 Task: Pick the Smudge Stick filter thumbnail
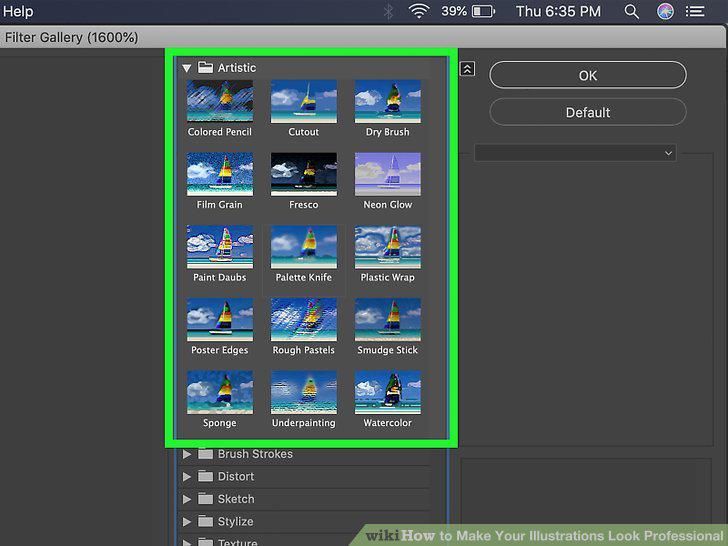tap(388, 319)
